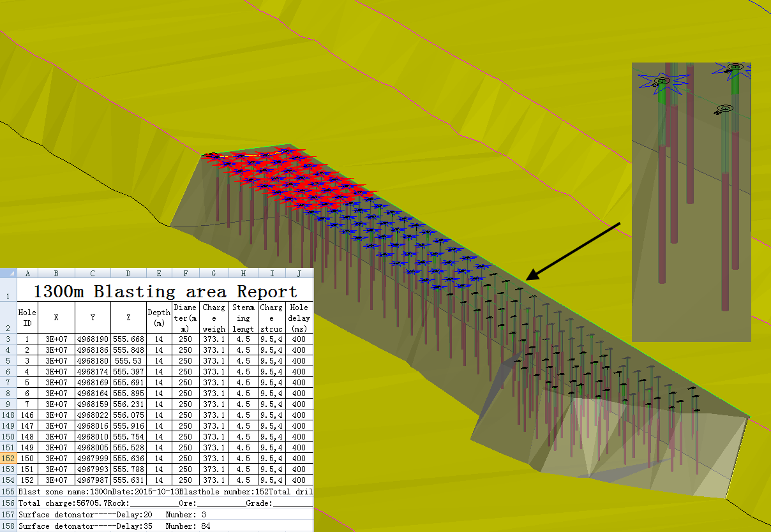Select the Y value 4968174 cell

93,372
